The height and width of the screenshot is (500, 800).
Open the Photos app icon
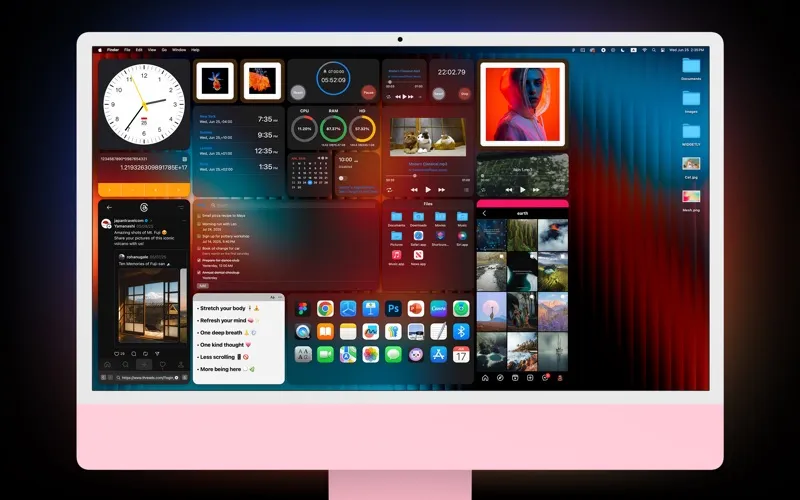tap(370, 354)
